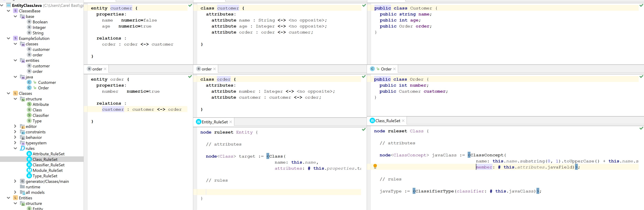
Task: Switch to the Entity_RuleSet tab
Action: tap(214, 122)
